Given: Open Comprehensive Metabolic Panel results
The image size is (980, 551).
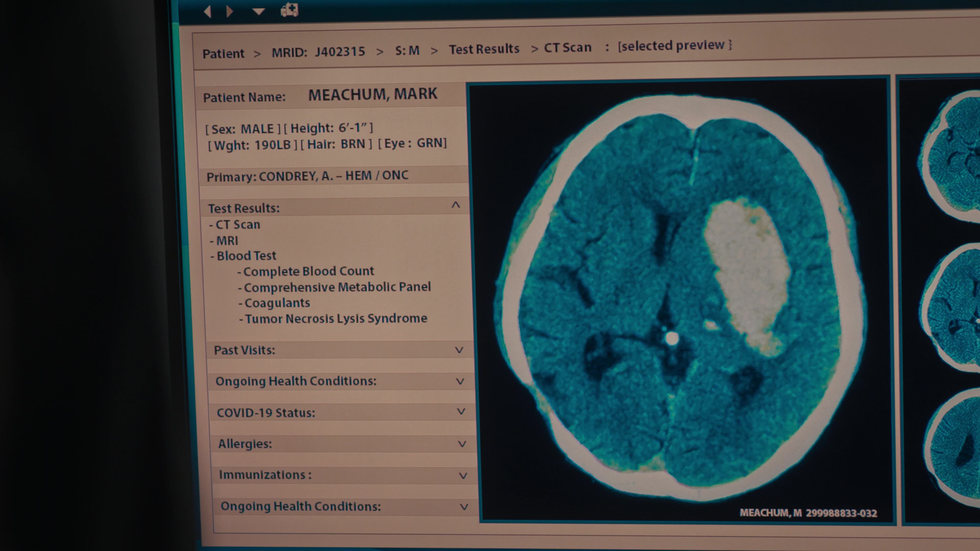Looking at the screenshot, I should click(x=337, y=287).
